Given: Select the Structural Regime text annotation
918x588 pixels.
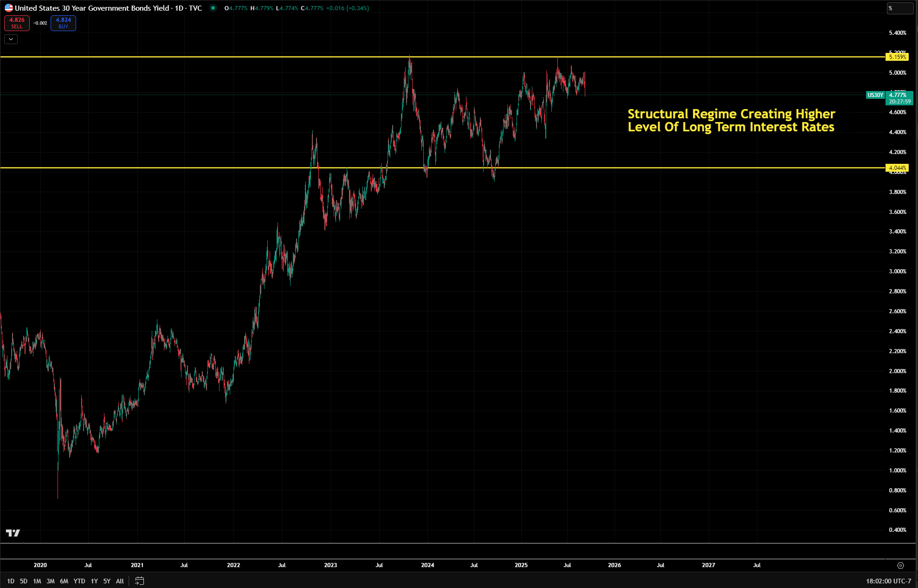Looking at the screenshot, I should 731,121.
